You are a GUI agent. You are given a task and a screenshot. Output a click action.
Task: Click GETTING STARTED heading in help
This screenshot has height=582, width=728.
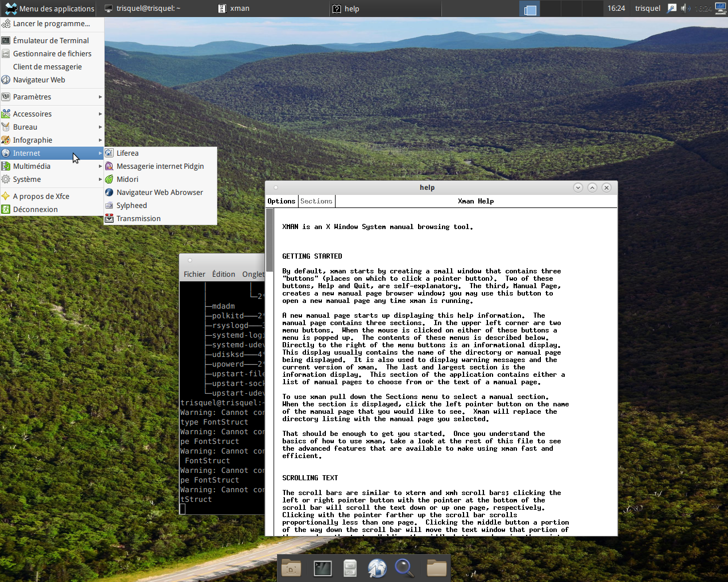pyautogui.click(x=312, y=256)
